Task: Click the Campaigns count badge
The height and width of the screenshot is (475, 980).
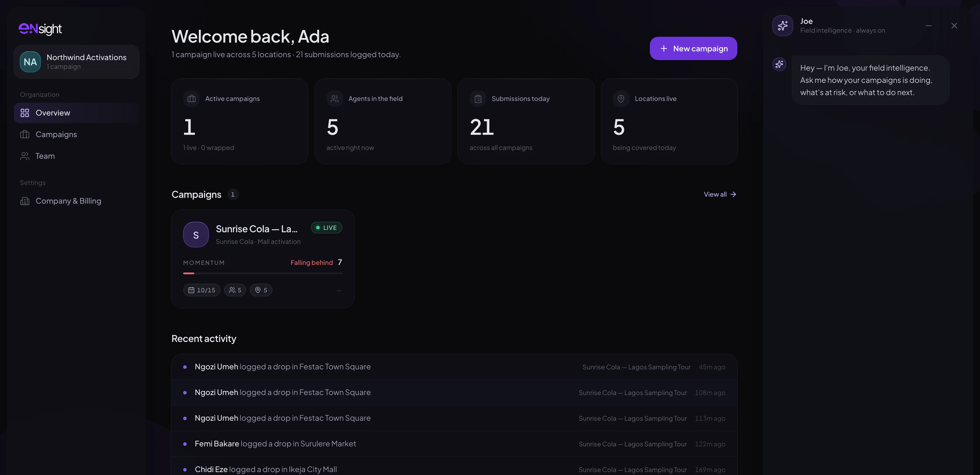Action: [x=233, y=195]
